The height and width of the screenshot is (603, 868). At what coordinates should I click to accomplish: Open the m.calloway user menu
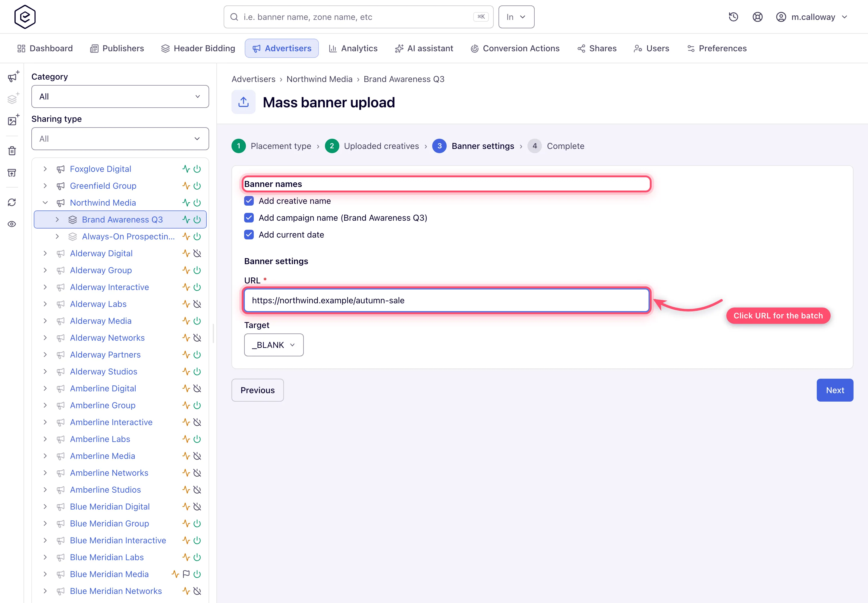(812, 17)
